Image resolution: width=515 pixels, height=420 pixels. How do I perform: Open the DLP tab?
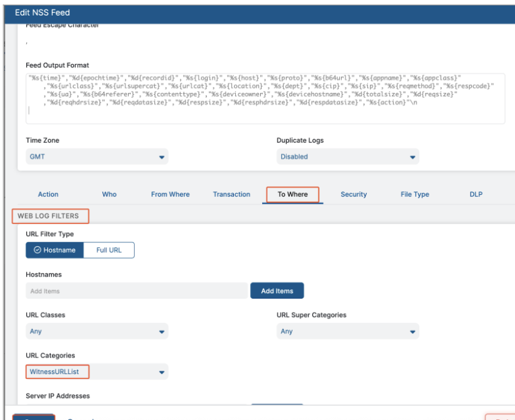coord(476,194)
